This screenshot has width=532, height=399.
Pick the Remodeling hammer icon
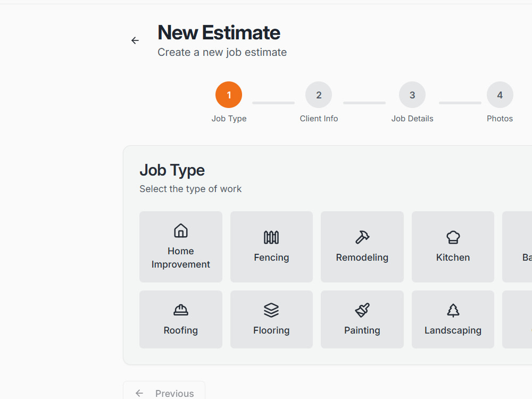click(x=362, y=237)
